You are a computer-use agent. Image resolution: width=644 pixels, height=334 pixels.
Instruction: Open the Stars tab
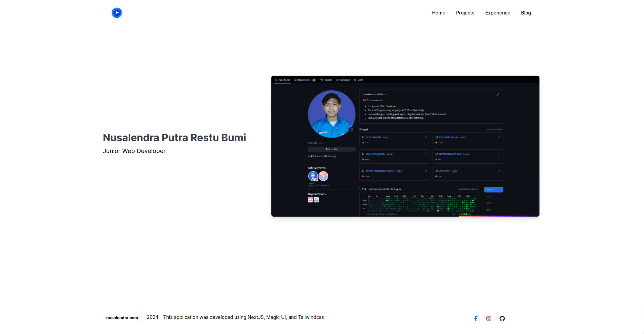tap(358, 80)
